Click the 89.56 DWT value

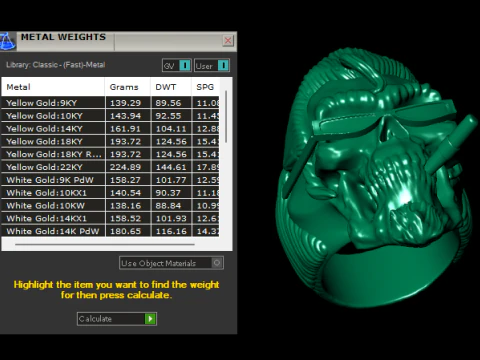click(168, 103)
